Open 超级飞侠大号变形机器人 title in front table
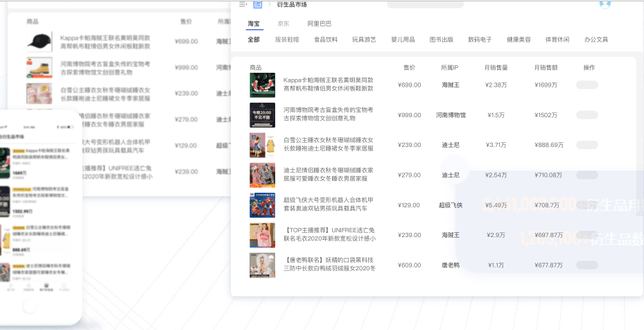Image resolution: width=644 pixels, height=330 pixels. click(x=328, y=205)
